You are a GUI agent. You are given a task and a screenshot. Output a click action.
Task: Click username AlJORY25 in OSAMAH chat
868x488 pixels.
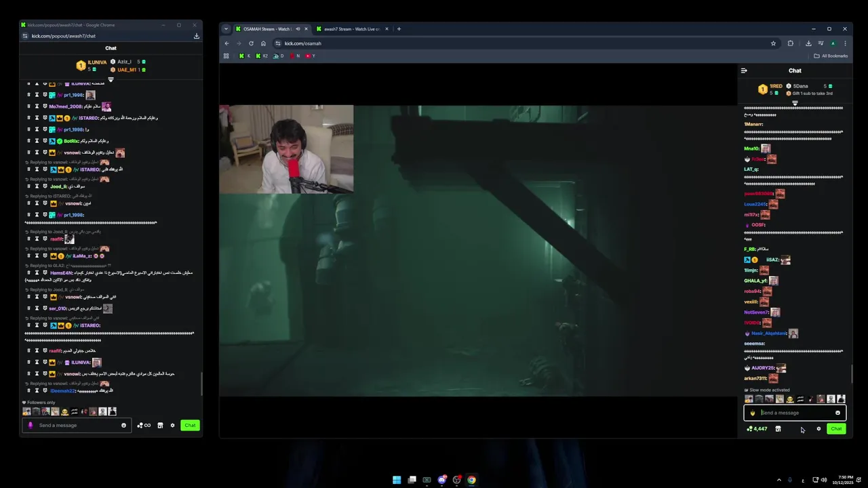click(x=763, y=368)
